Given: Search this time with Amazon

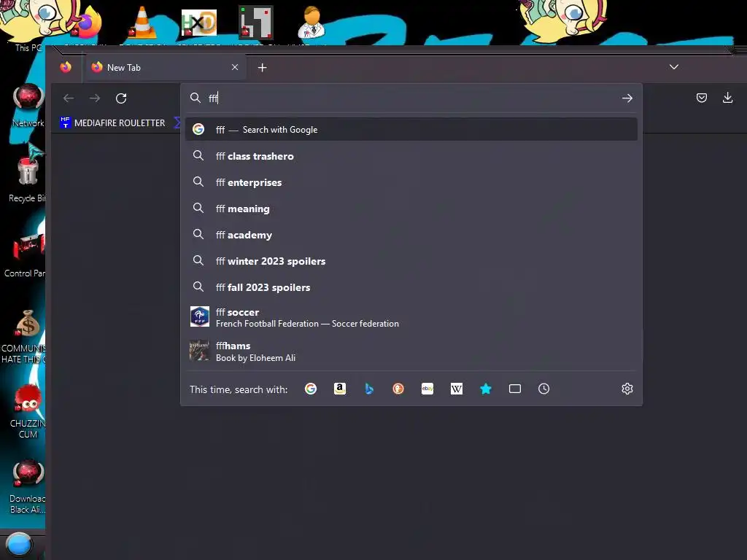Looking at the screenshot, I should [340, 389].
